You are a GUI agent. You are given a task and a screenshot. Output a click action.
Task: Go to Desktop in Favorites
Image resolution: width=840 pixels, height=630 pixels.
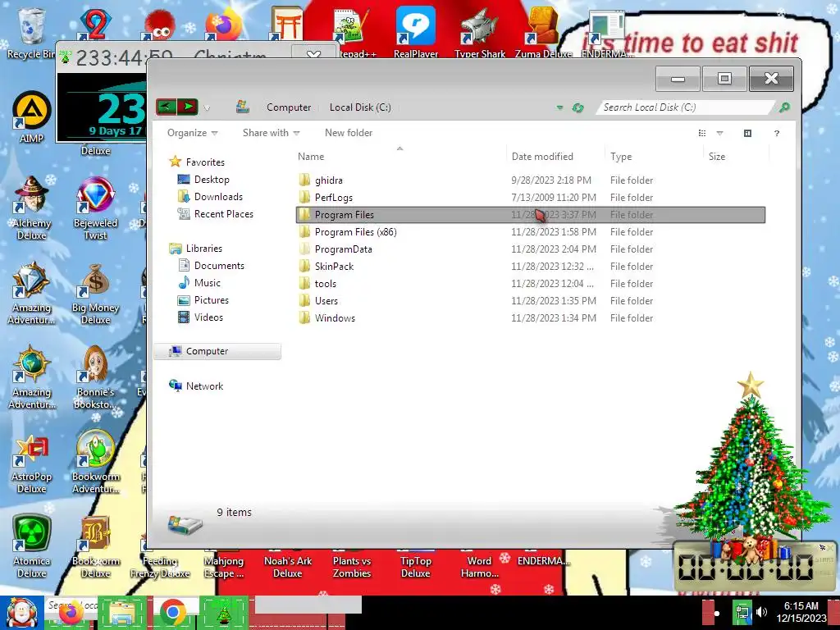coord(203,180)
